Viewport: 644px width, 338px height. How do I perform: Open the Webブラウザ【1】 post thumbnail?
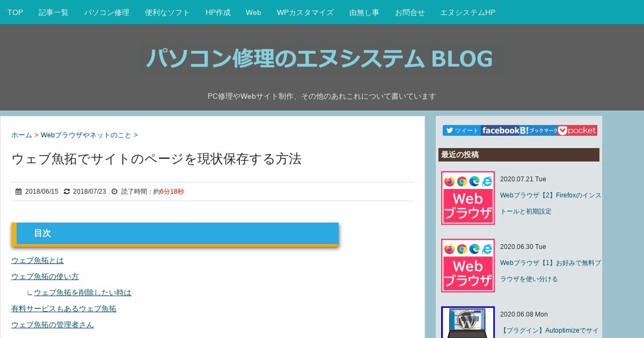point(468,266)
